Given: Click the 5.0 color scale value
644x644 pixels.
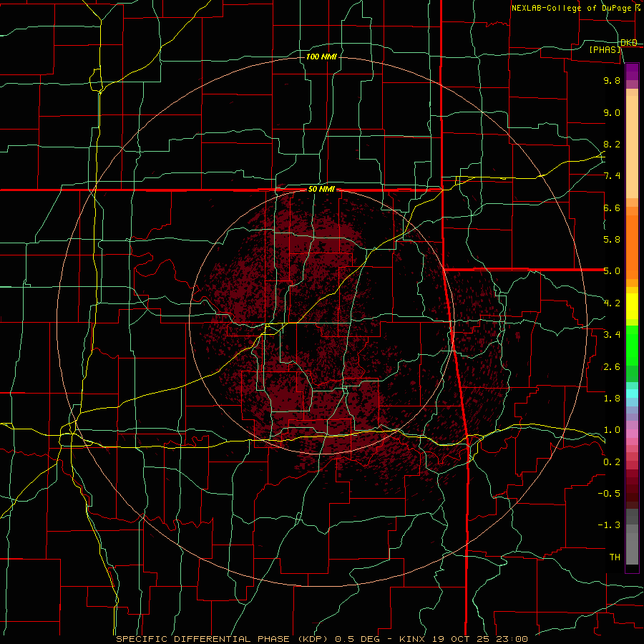Looking at the screenshot, I should (x=612, y=271).
